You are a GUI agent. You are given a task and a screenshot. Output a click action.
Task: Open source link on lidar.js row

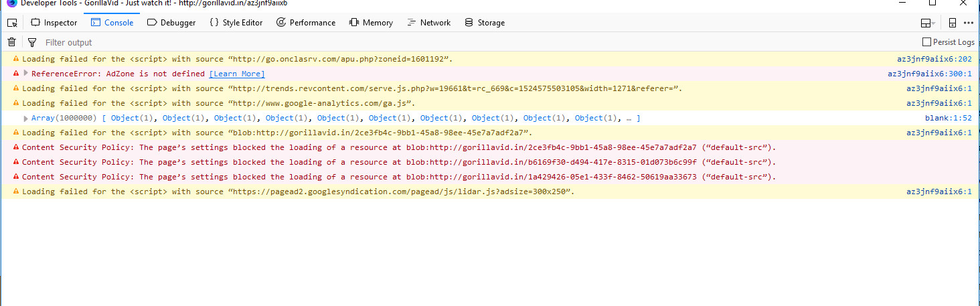coord(939,192)
